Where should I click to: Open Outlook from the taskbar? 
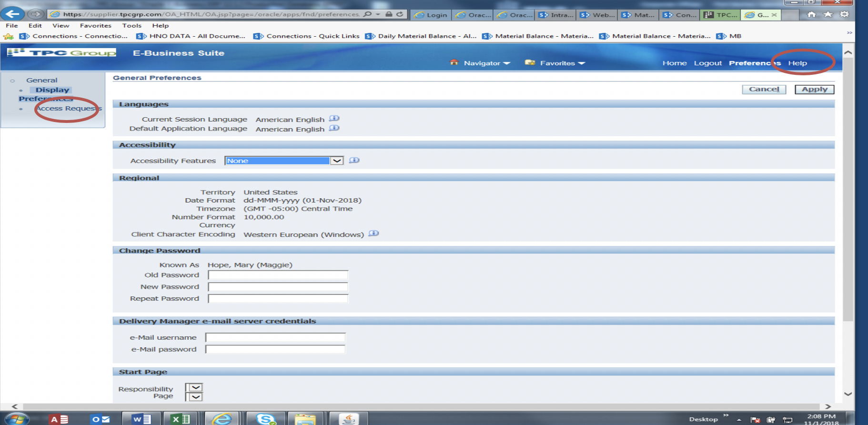[101, 419]
